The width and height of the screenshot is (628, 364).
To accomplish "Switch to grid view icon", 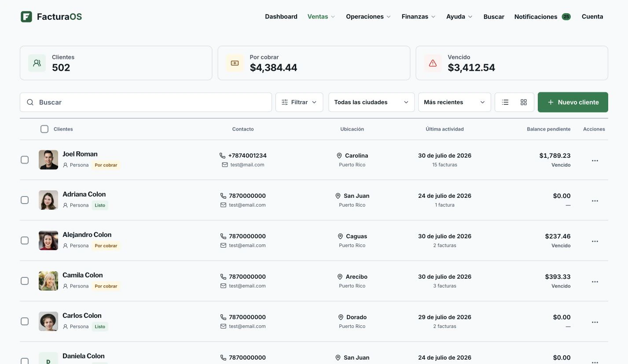I will [x=524, y=102].
